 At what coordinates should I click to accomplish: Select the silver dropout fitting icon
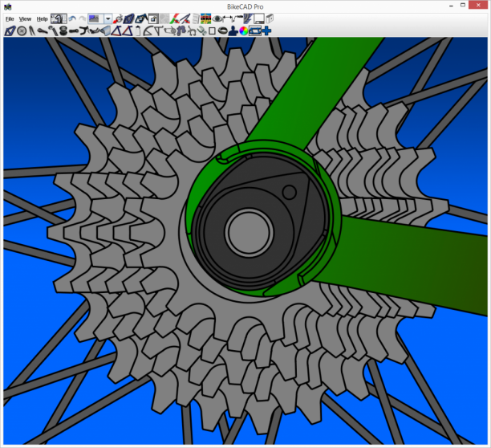pos(202,31)
